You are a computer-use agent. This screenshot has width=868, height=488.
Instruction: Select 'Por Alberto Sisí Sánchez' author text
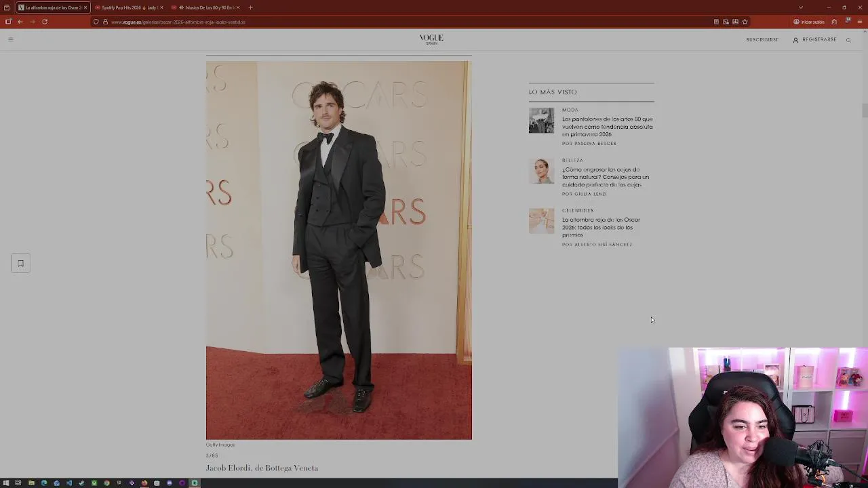coord(597,245)
